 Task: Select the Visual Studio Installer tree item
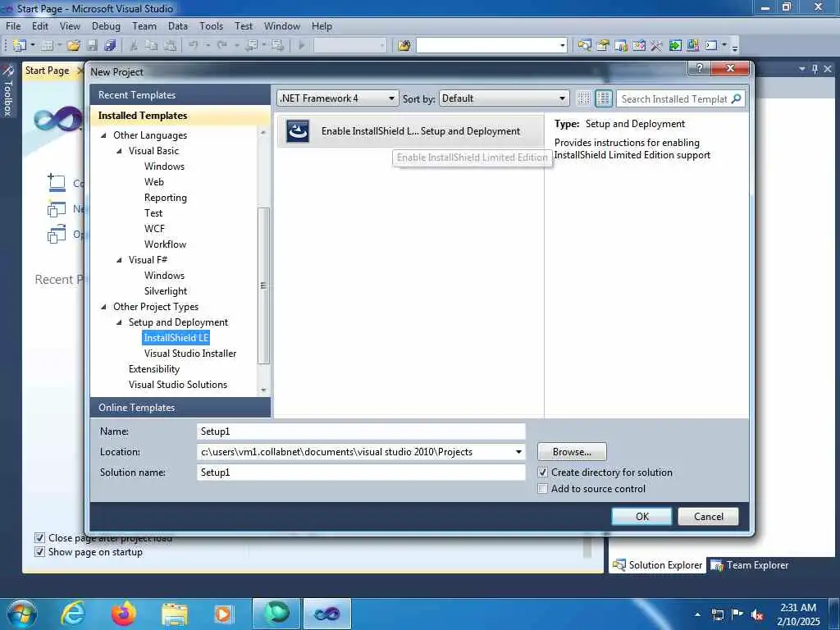(x=190, y=354)
